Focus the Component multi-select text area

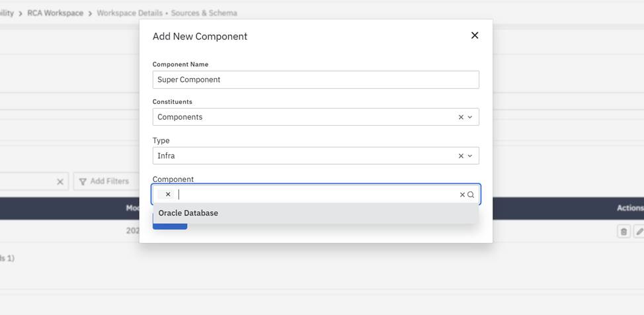[x=317, y=195]
